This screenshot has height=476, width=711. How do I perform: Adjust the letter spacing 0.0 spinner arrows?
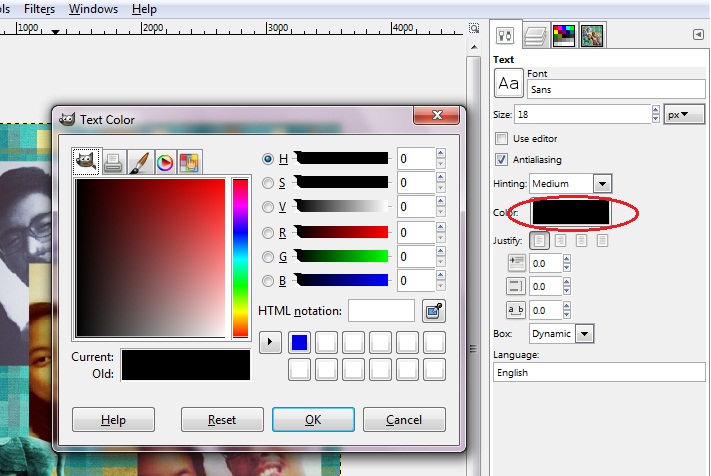(566, 311)
